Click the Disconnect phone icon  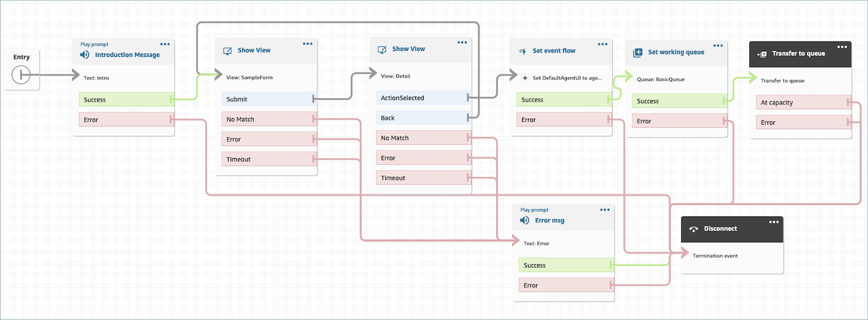click(694, 229)
